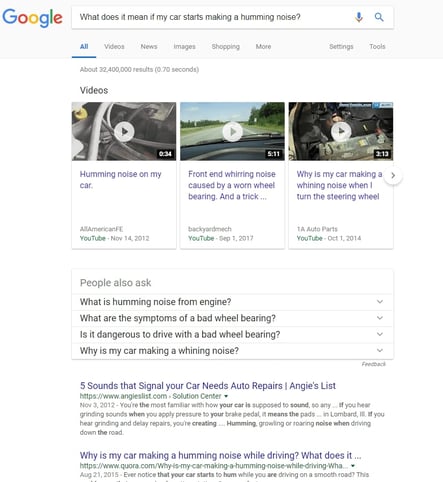Click inside the search query field
Viewport: 443px width, 482px height.
(x=213, y=17)
